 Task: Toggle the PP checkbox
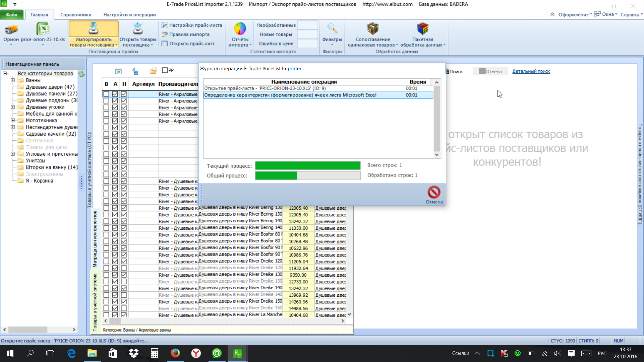point(165,70)
